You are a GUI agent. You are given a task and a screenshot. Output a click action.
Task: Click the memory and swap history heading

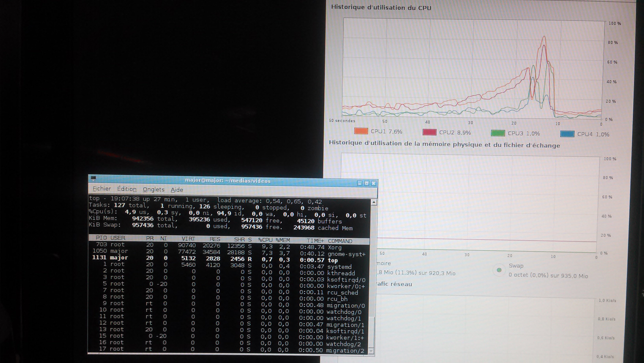444,144
